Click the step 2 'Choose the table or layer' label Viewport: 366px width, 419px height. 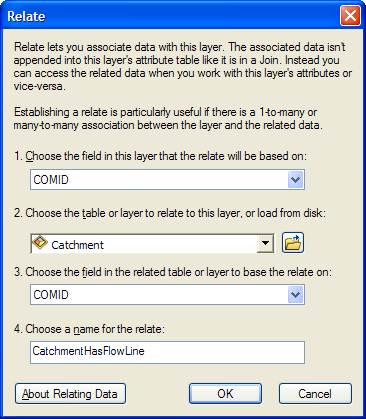click(x=170, y=213)
